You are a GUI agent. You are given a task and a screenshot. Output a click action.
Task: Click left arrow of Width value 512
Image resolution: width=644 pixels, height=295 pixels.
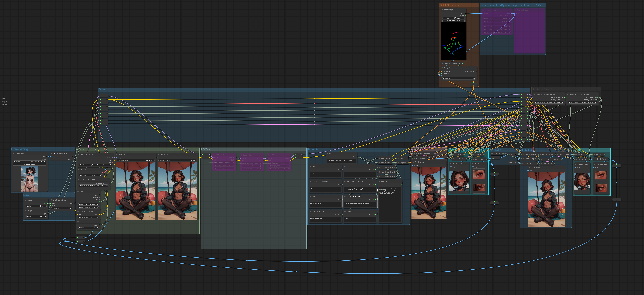point(27,206)
